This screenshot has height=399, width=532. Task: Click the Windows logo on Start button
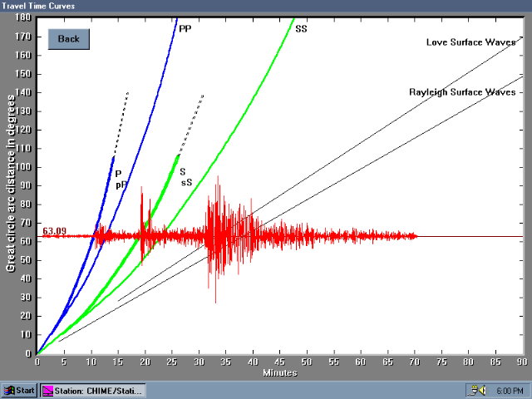(x=9, y=390)
